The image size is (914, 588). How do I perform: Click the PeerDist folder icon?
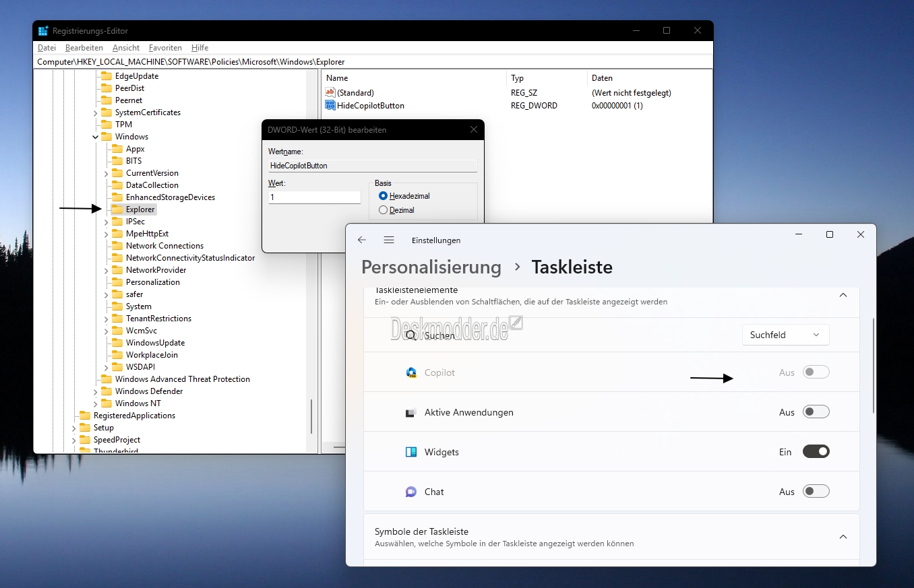click(106, 88)
